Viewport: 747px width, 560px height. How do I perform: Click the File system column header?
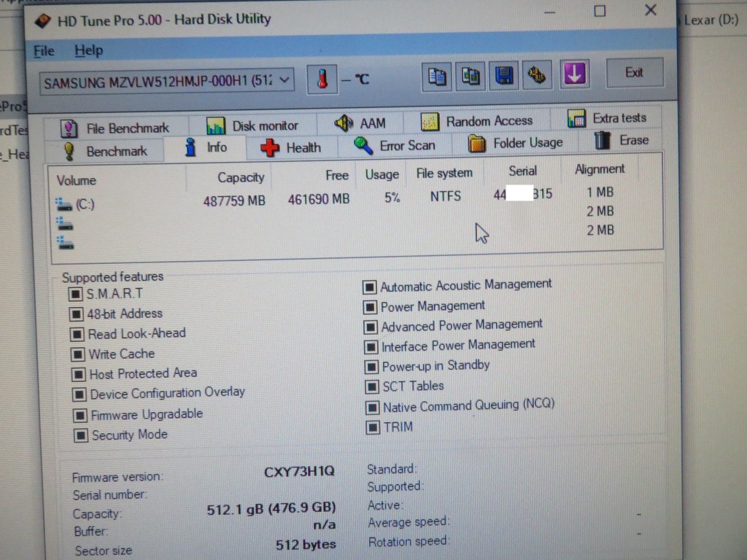point(445,173)
